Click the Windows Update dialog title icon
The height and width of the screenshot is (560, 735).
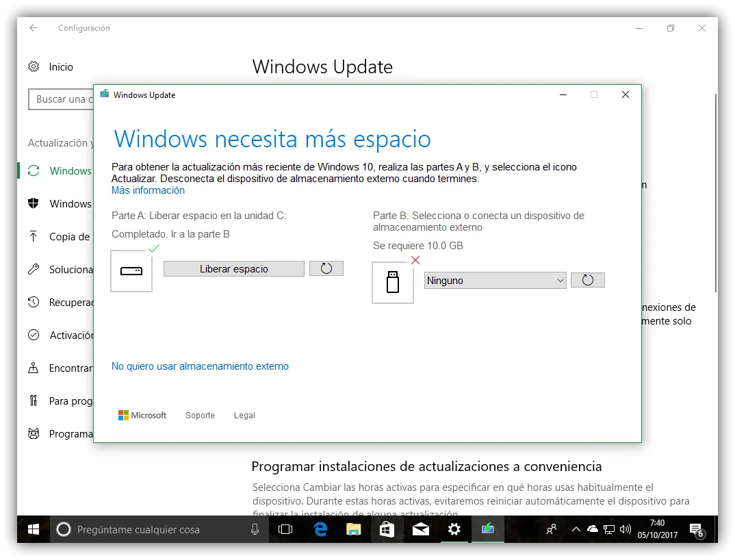[105, 94]
